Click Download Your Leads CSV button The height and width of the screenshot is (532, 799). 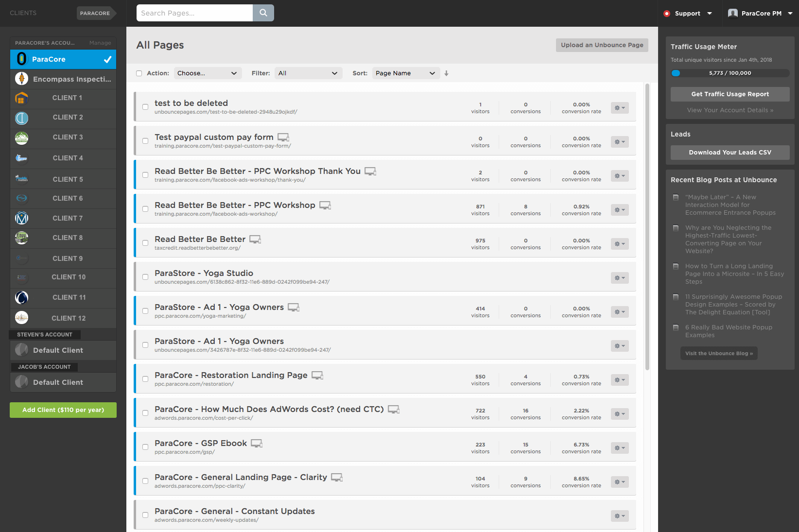(730, 153)
